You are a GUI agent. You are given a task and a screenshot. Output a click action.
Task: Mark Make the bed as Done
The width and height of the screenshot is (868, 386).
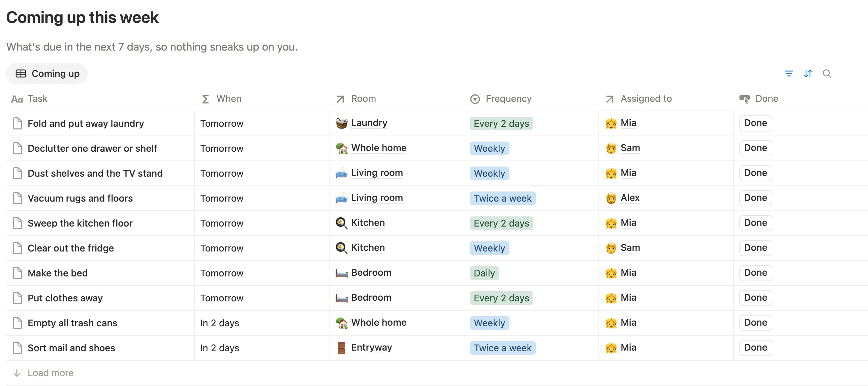pos(755,273)
